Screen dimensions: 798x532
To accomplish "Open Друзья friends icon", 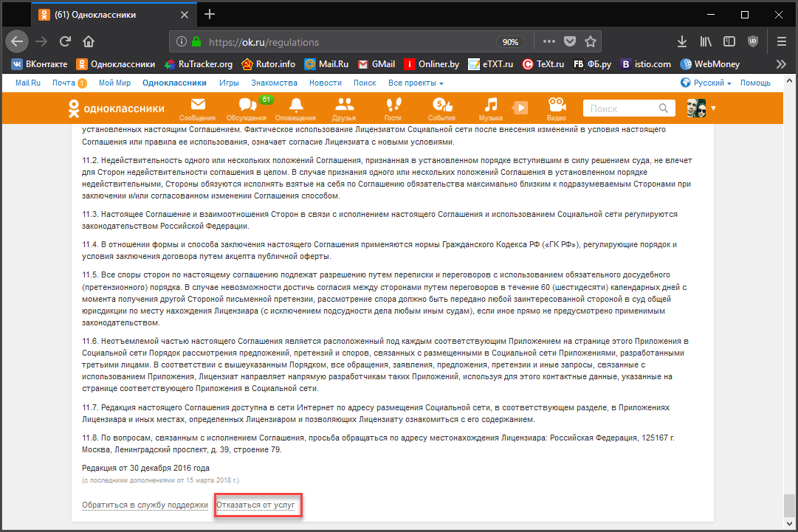I will [344, 107].
